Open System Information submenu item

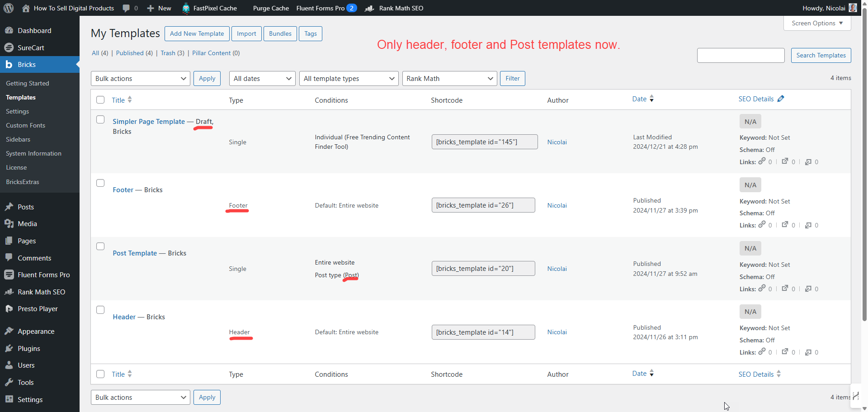34,153
